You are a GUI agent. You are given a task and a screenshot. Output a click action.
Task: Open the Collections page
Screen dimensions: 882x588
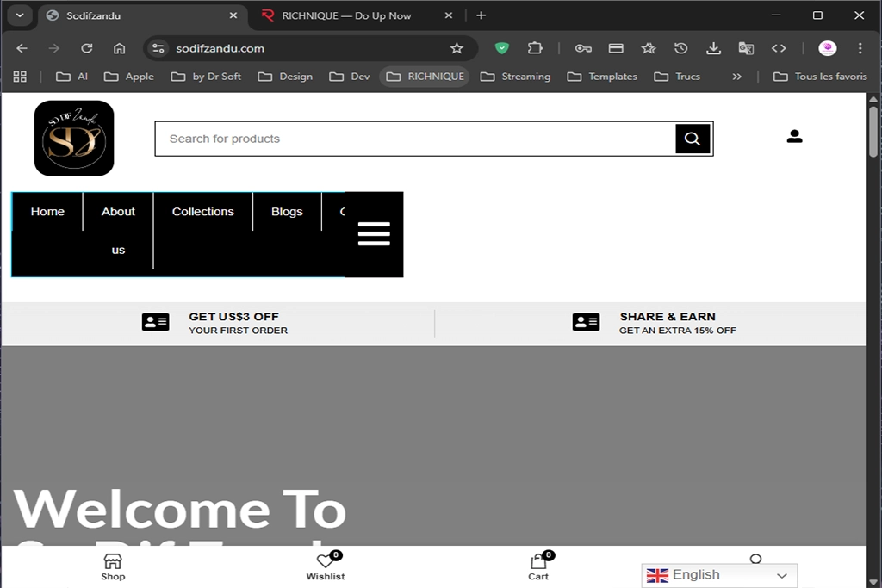[x=202, y=211]
